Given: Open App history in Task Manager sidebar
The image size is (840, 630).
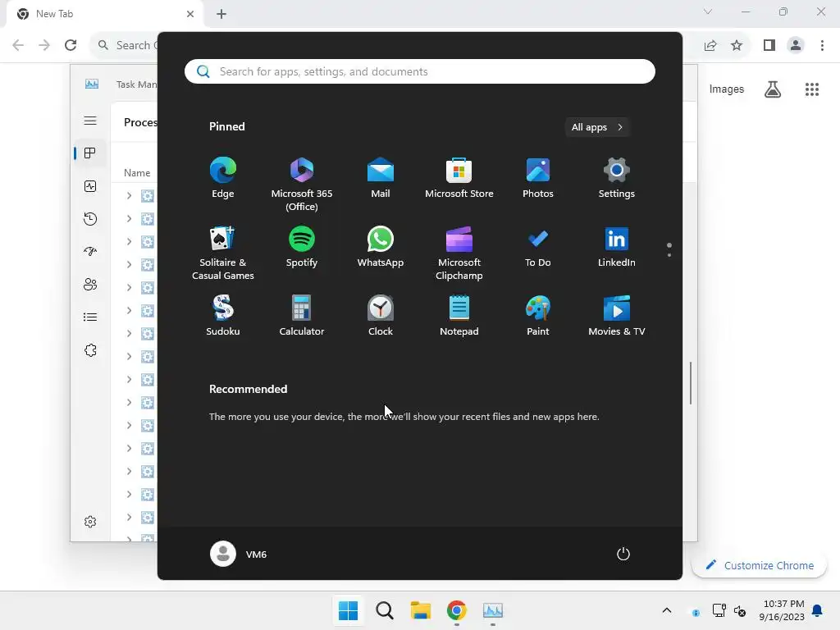Looking at the screenshot, I should (x=90, y=218).
